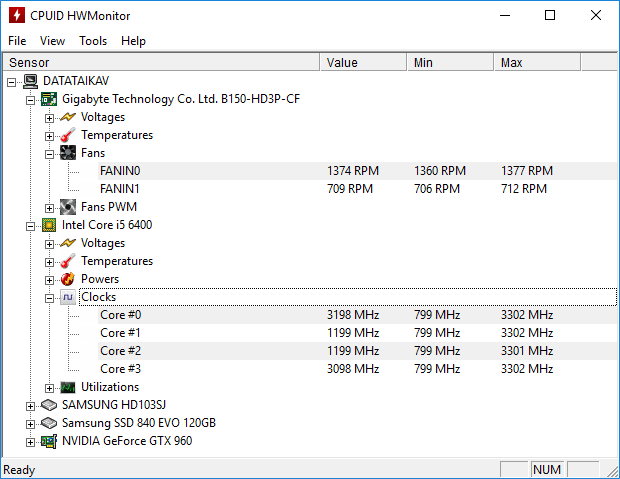Click the Fans PWM fan icon
This screenshot has height=479, width=620.
tap(68, 207)
